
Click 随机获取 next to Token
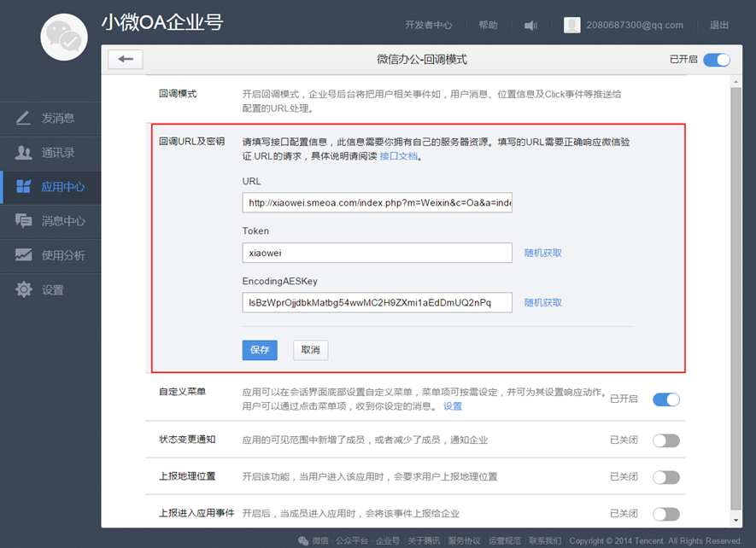(x=543, y=253)
